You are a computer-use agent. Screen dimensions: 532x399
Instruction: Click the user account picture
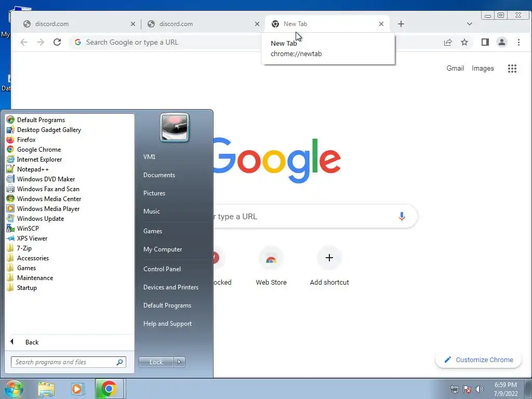[x=175, y=127]
